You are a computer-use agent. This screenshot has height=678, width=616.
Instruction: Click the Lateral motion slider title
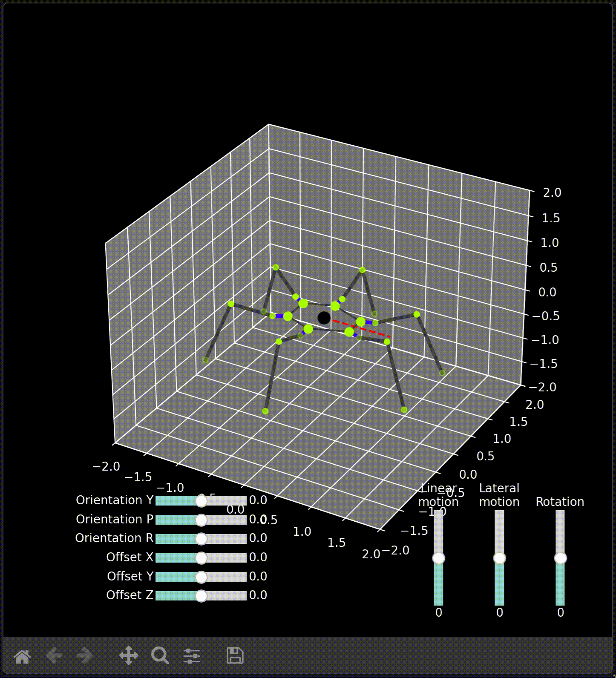point(499,495)
